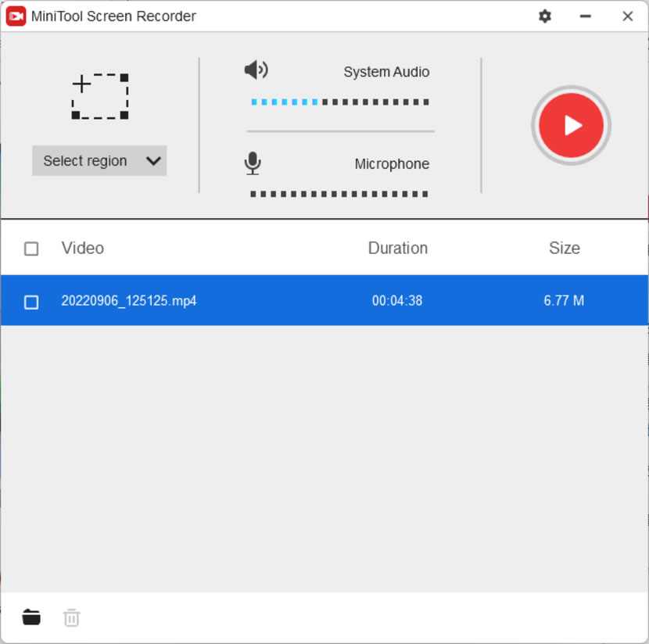Click the Video column header
Image resolution: width=649 pixels, height=644 pixels.
click(x=83, y=249)
